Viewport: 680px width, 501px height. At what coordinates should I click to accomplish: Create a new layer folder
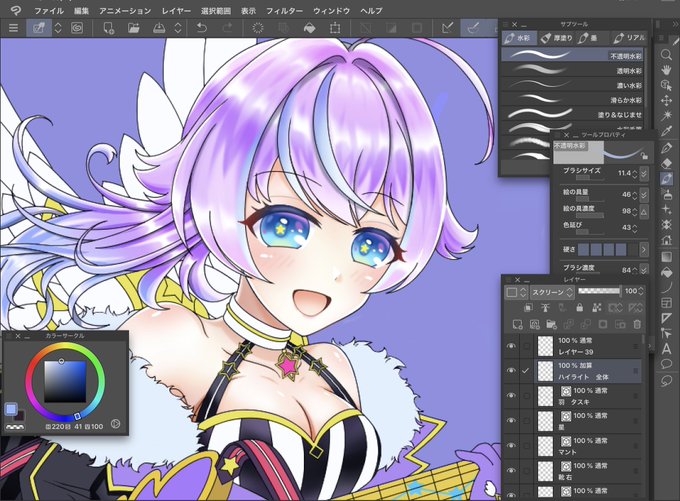coord(551,324)
